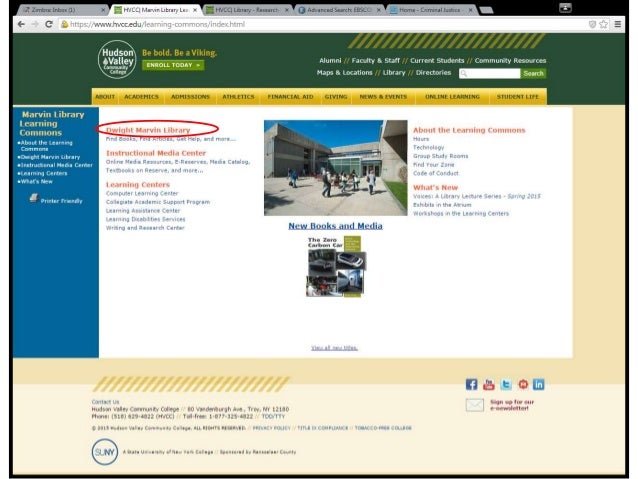Click The Zero Carbon Car book cover
The height and width of the screenshot is (479, 638).
[x=335, y=267]
